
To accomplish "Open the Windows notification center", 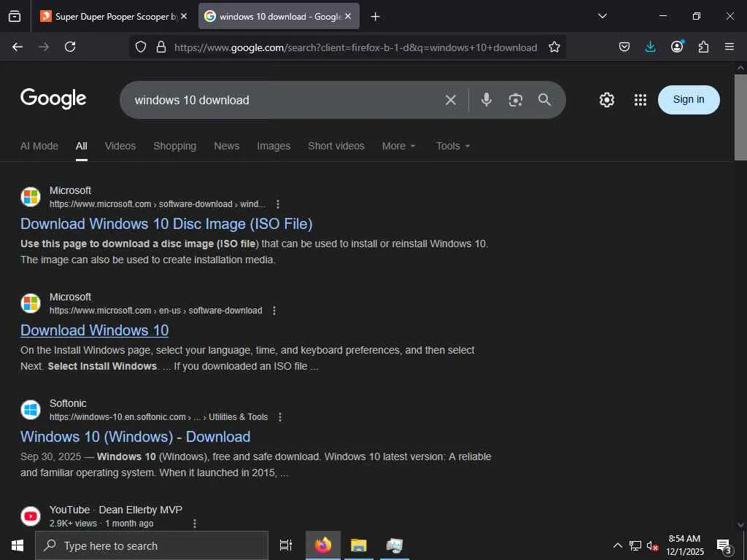I will click(724, 545).
